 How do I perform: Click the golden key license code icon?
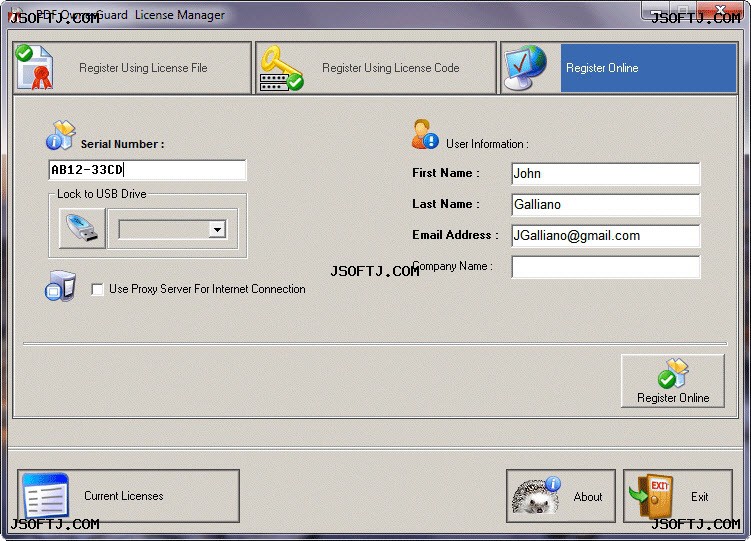pyautogui.click(x=281, y=68)
